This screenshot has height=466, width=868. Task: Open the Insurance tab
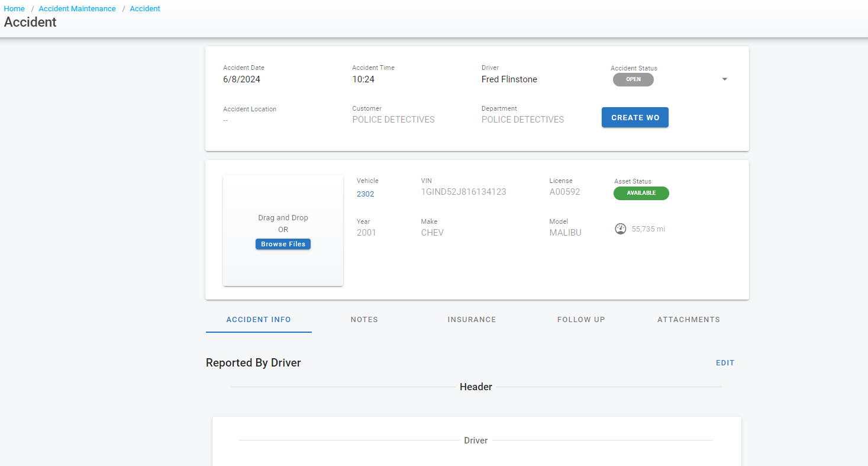pyautogui.click(x=472, y=320)
